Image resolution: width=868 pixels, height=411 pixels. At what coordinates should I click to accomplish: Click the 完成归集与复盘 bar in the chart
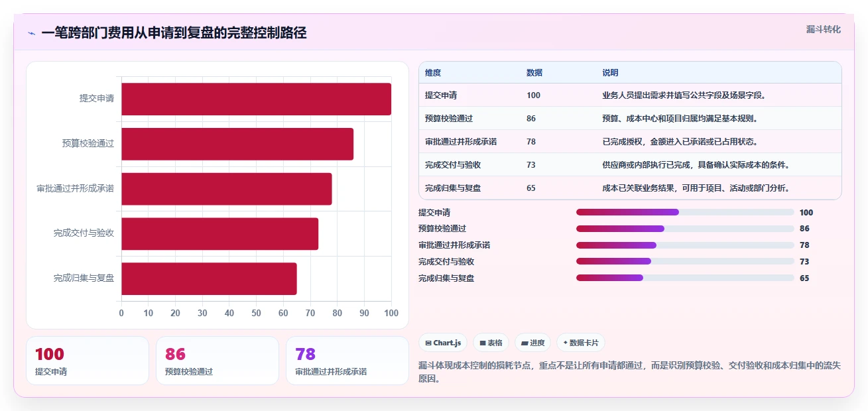(x=209, y=278)
